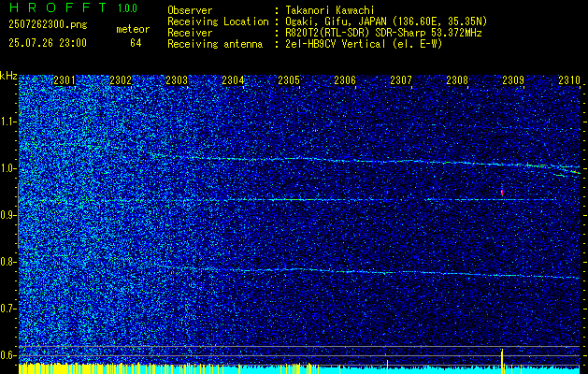Click the 2307 time marker

[x=401, y=80]
